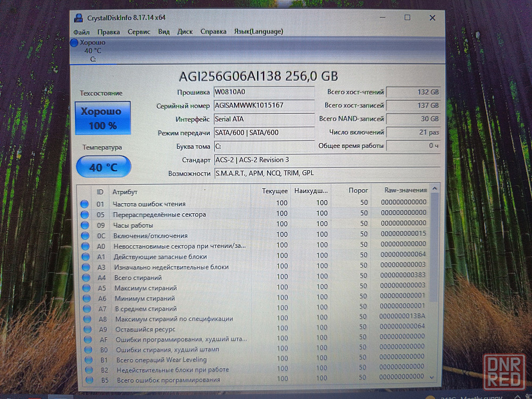Click the 40 °C temperature button
Screen dimensions: 532x399
coord(104,167)
